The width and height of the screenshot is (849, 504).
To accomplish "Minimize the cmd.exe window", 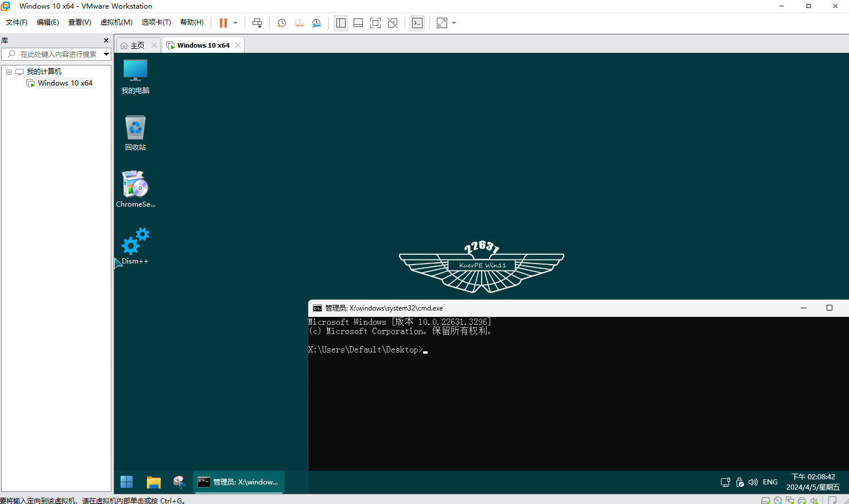I will click(x=804, y=308).
